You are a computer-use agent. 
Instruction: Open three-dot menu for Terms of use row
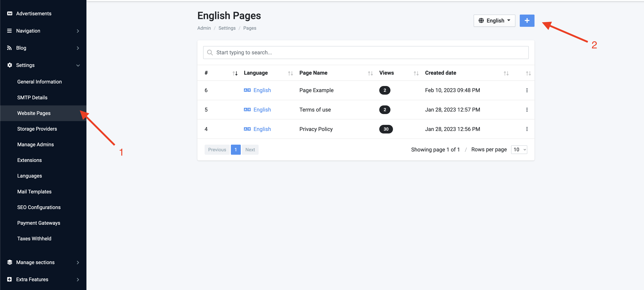(527, 110)
